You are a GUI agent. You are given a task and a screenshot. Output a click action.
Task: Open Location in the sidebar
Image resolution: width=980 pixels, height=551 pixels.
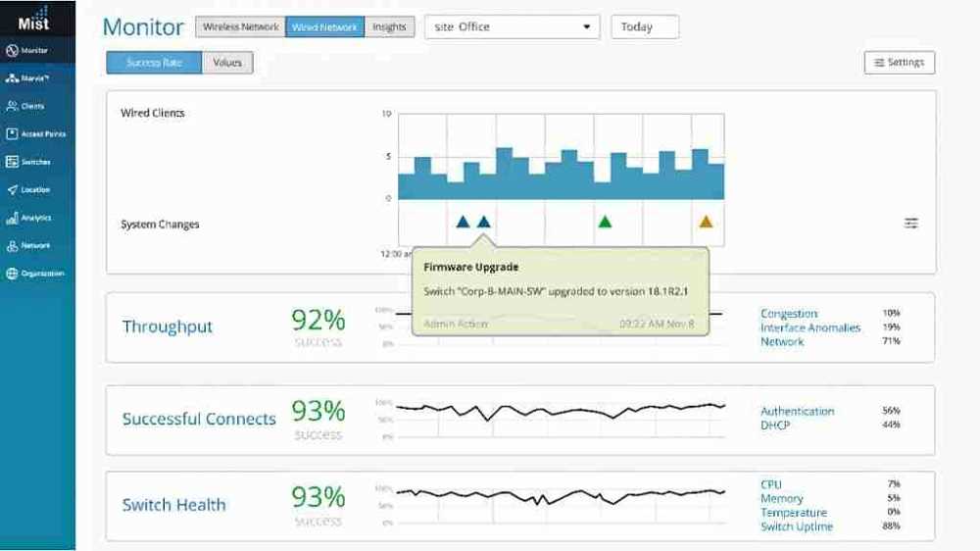coord(34,190)
